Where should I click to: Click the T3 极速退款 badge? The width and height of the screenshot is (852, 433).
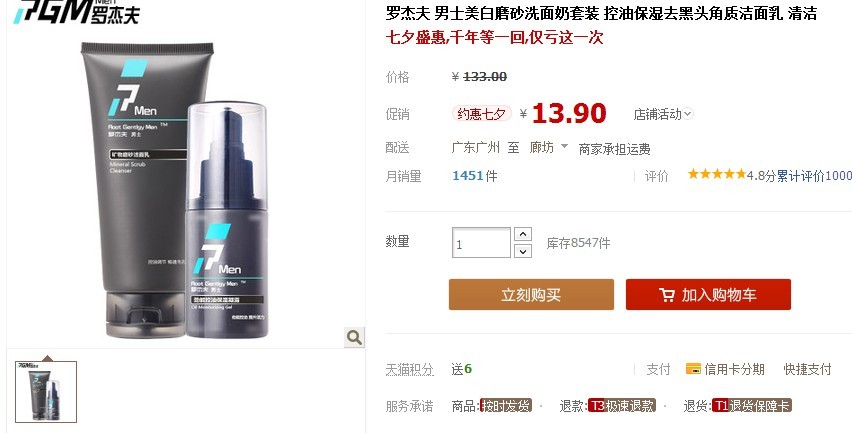point(622,406)
